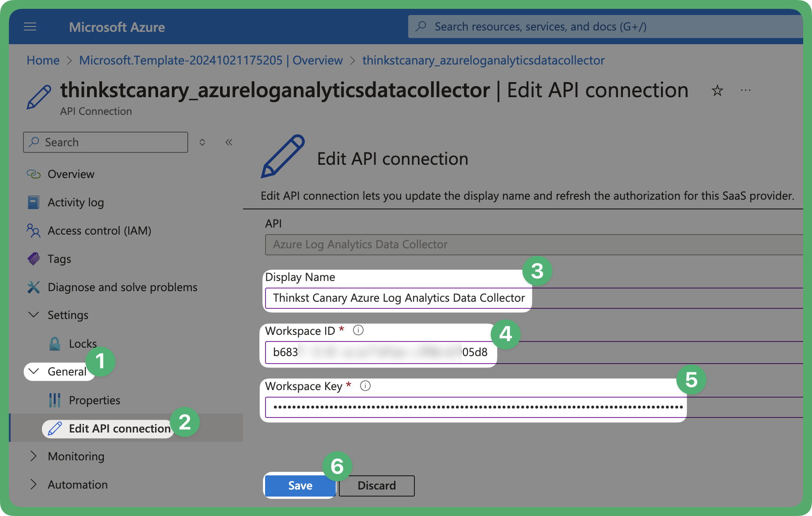Viewport: 812px width, 516px height.
Task: Open Properties under General
Action: (95, 400)
